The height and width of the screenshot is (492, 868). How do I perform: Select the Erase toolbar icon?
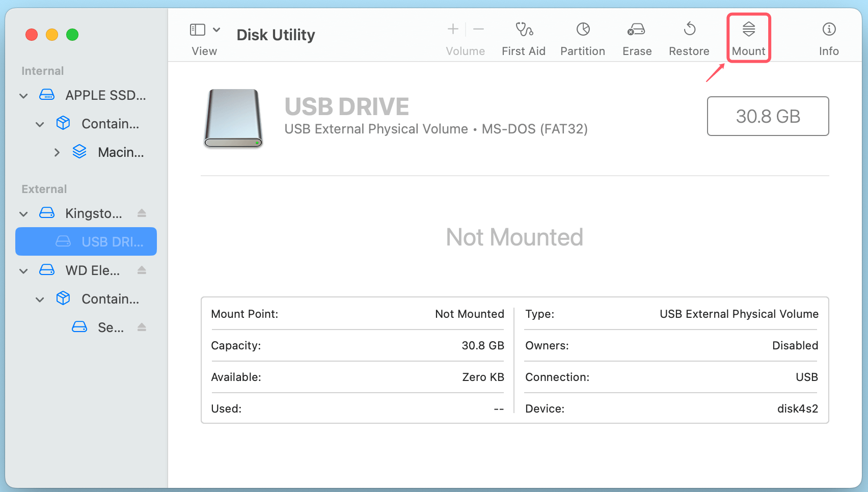click(636, 37)
